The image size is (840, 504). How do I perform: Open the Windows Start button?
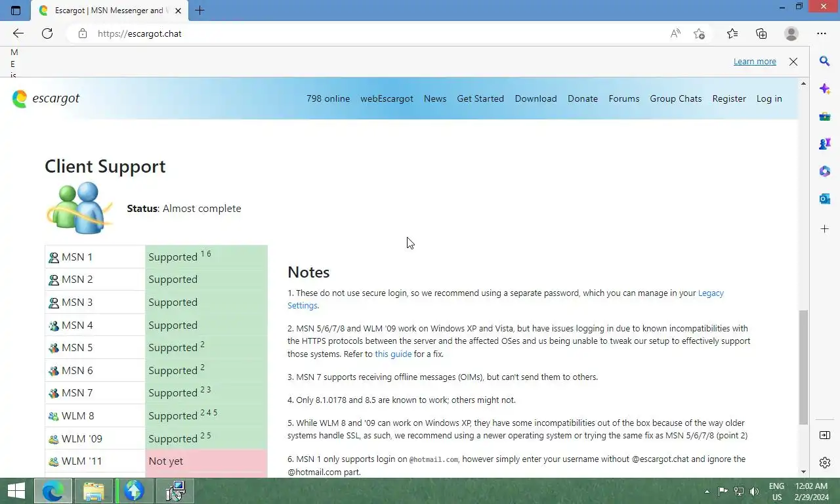tap(16, 491)
